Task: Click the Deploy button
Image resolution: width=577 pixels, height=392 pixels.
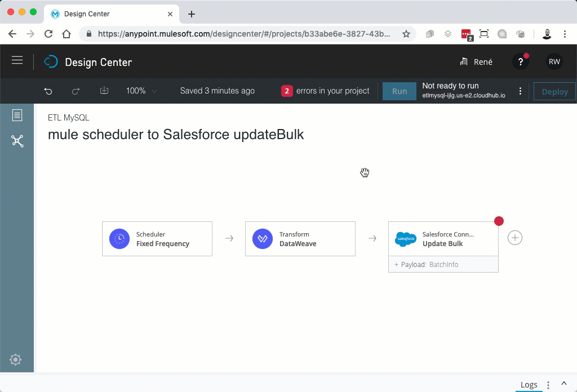Action: (554, 92)
